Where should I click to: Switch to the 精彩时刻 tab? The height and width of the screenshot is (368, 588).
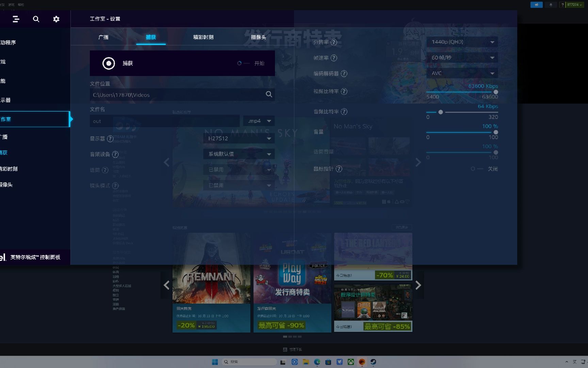[x=203, y=37]
